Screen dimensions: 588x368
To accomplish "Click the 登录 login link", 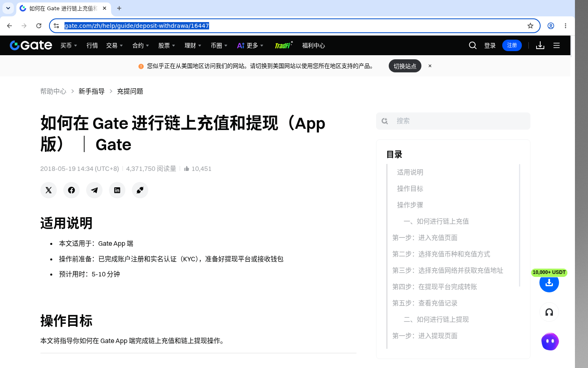I will (x=490, y=45).
